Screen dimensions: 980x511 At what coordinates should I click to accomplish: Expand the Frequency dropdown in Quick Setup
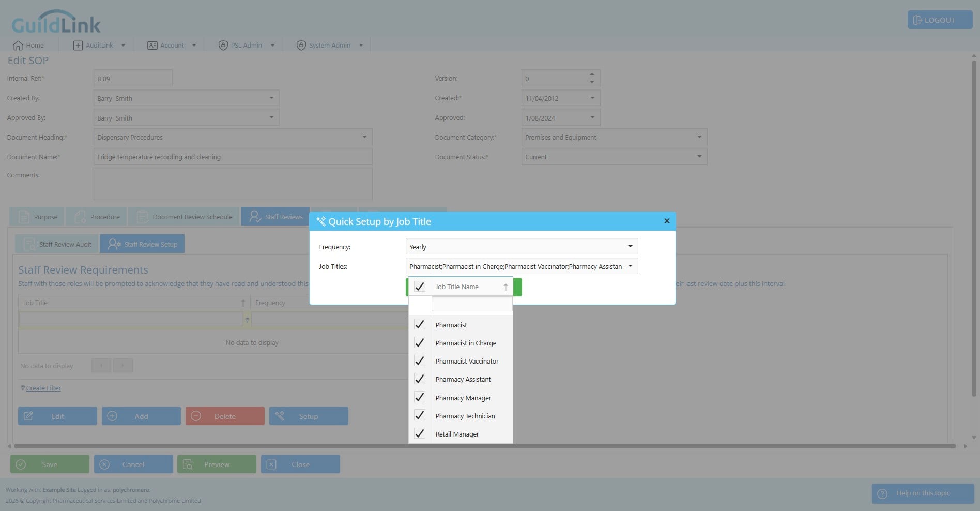630,247
